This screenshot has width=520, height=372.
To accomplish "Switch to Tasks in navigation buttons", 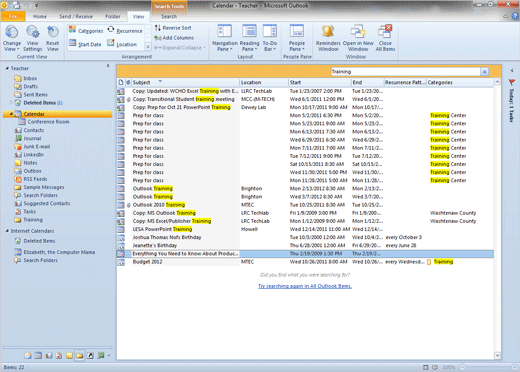I will pos(59,356).
